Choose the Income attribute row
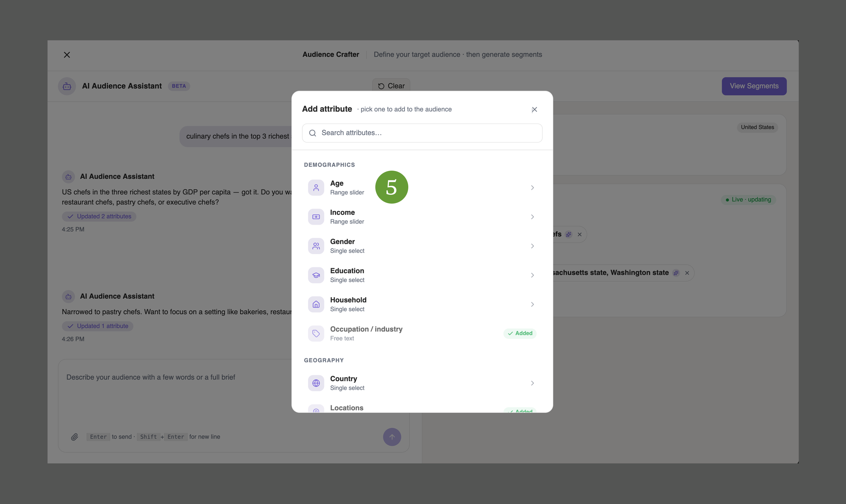846x504 pixels. click(x=422, y=217)
